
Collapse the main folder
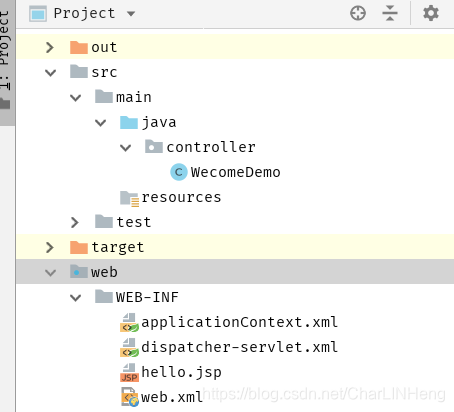coord(76,97)
